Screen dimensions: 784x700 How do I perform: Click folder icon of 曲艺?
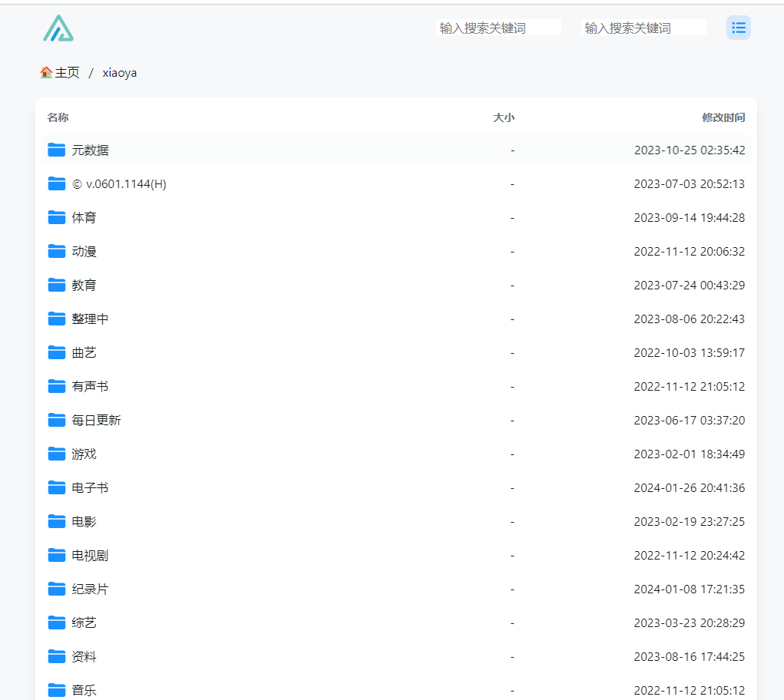pyautogui.click(x=57, y=353)
